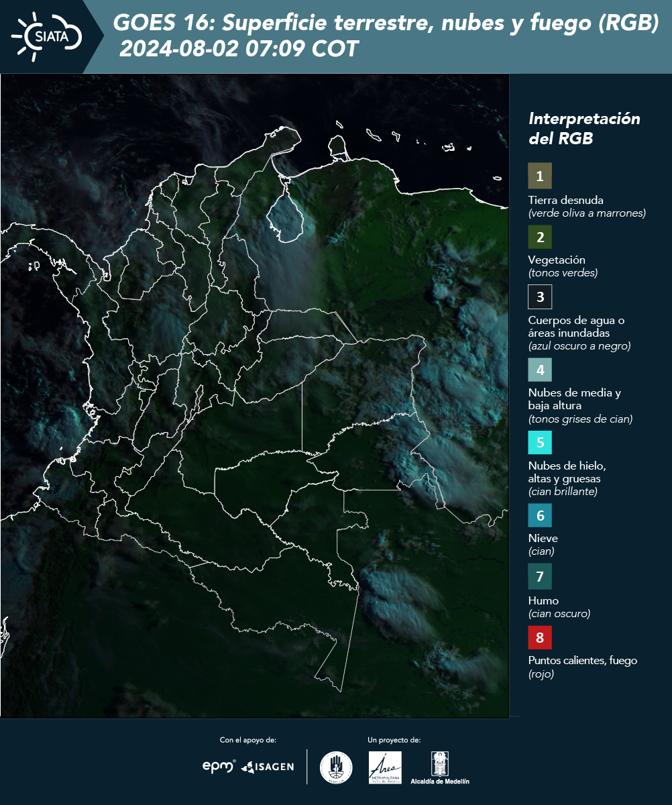Click the GOES 16 satellite map of Colombia

coord(255,396)
